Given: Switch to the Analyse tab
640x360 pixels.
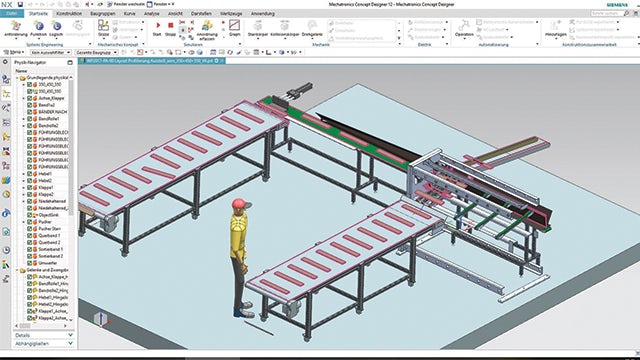Looking at the screenshot, I should click(x=151, y=13).
